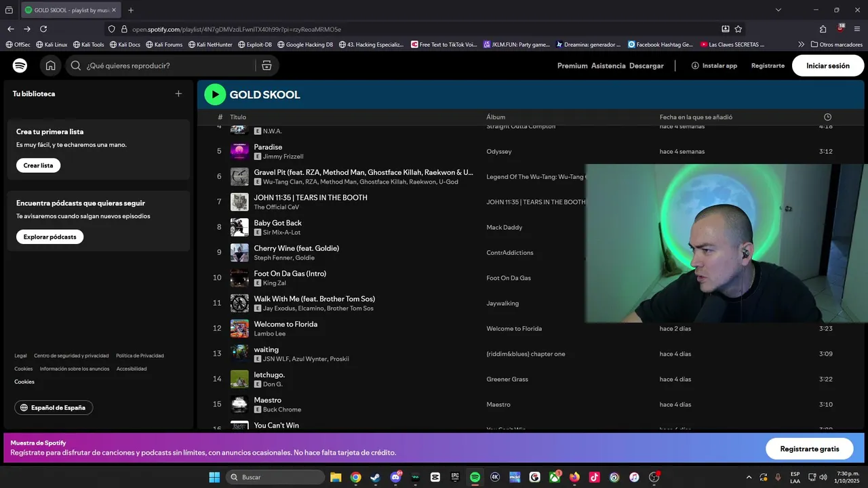This screenshot has height=488, width=868.
Task: Open artist King Zal
Action: [275, 283]
